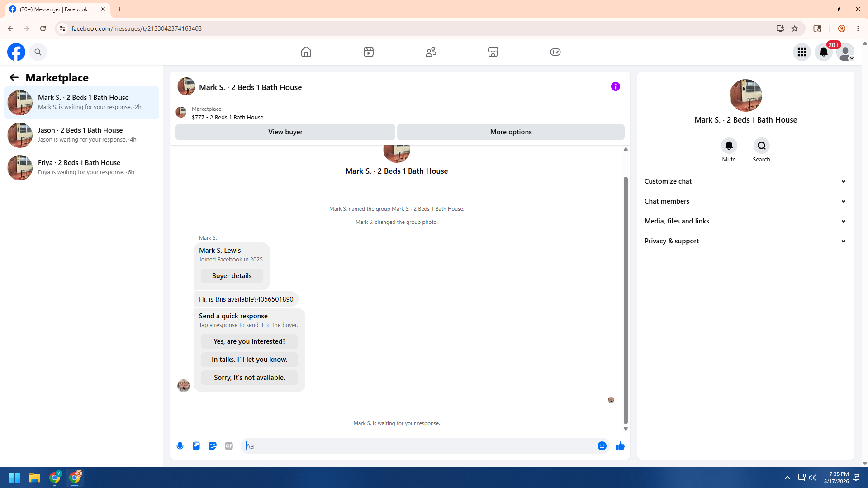Click the More options button

click(511, 132)
